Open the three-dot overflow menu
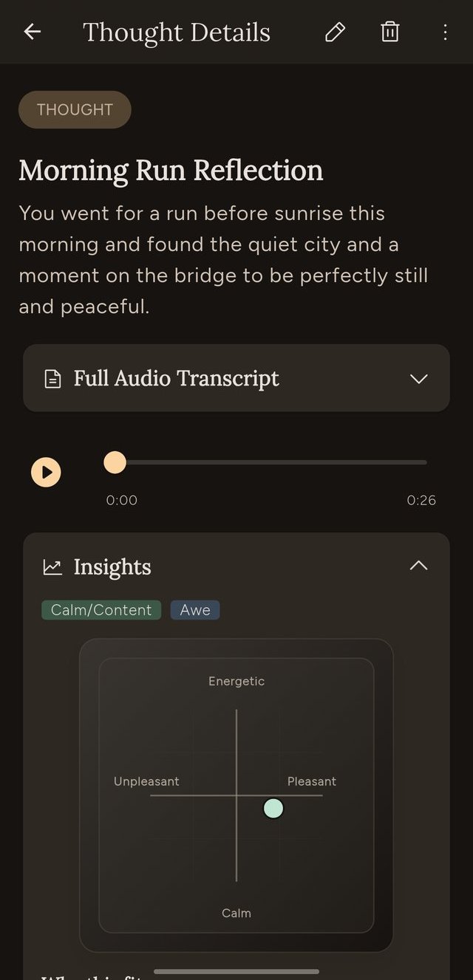The width and height of the screenshot is (473, 980). [x=445, y=32]
